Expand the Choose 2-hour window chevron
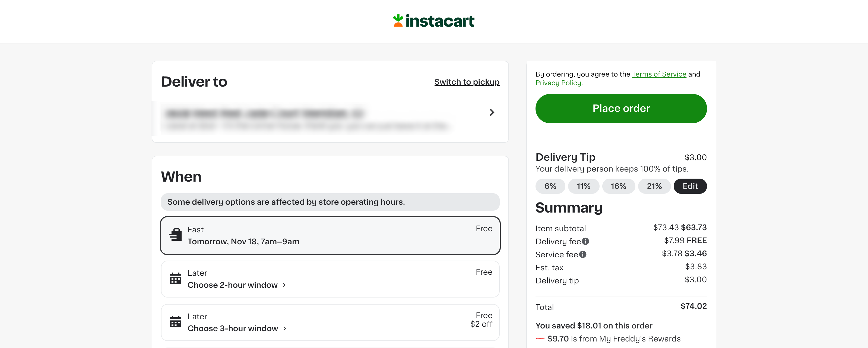868x348 pixels. pos(284,285)
